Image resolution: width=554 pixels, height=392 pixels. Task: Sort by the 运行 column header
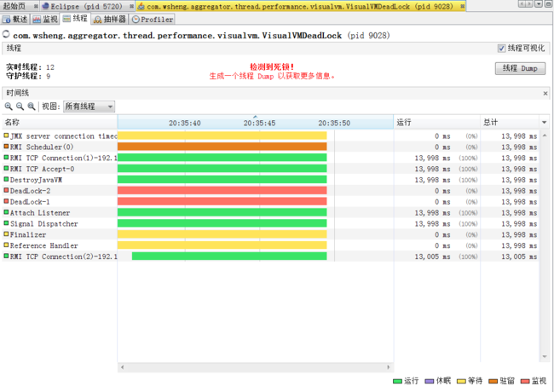click(x=437, y=122)
